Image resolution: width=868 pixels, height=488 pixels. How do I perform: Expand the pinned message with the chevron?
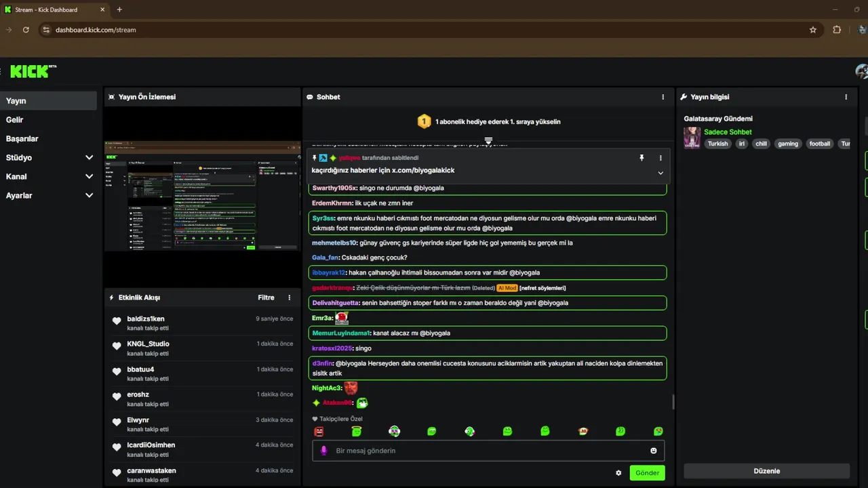click(x=660, y=173)
